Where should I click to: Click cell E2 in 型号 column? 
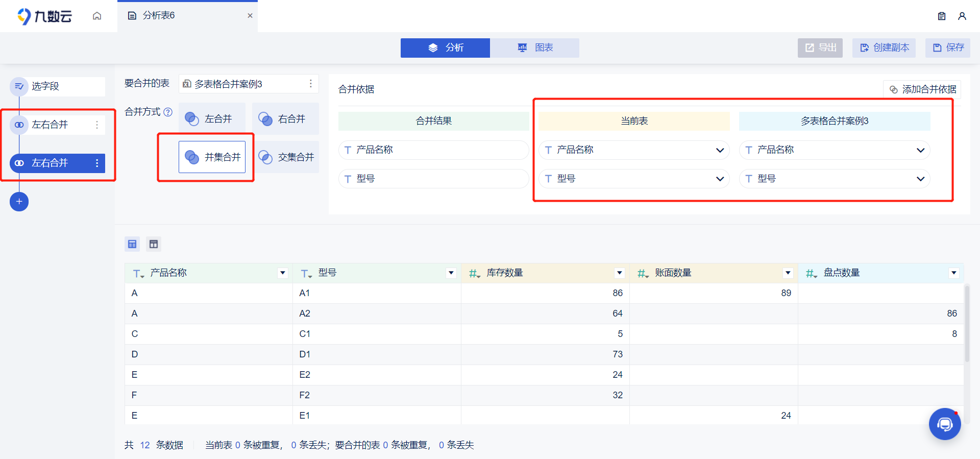(377, 375)
